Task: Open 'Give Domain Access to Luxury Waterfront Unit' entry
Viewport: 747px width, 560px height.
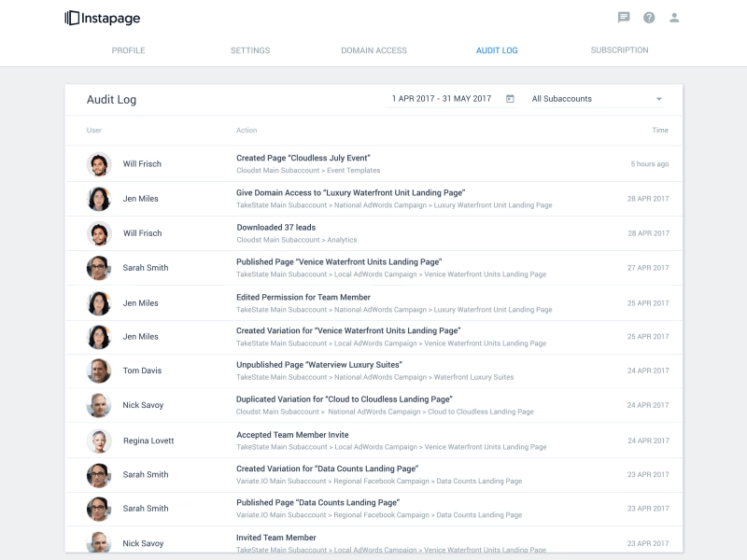Action: [x=351, y=193]
